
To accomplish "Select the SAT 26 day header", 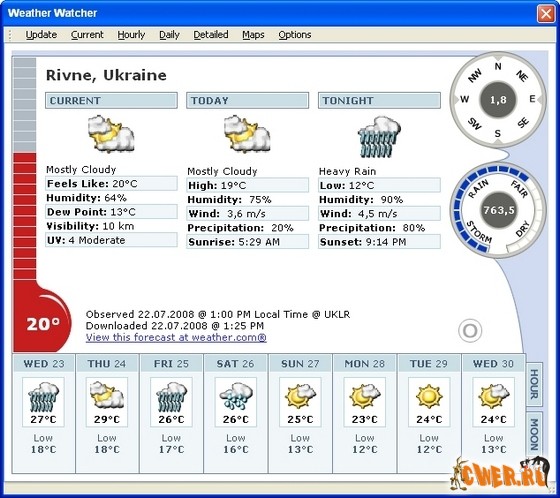I will pyautogui.click(x=236, y=364).
